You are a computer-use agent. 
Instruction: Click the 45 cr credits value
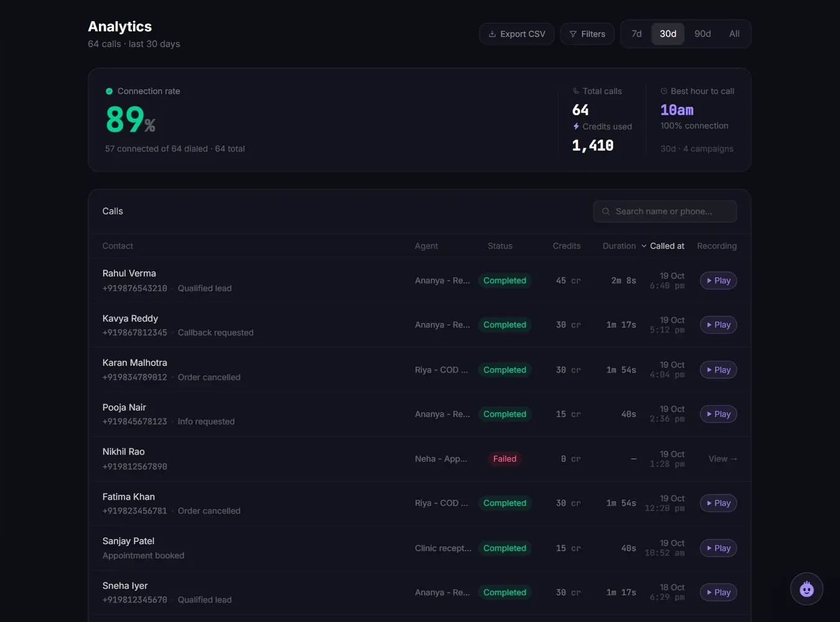tap(568, 281)
